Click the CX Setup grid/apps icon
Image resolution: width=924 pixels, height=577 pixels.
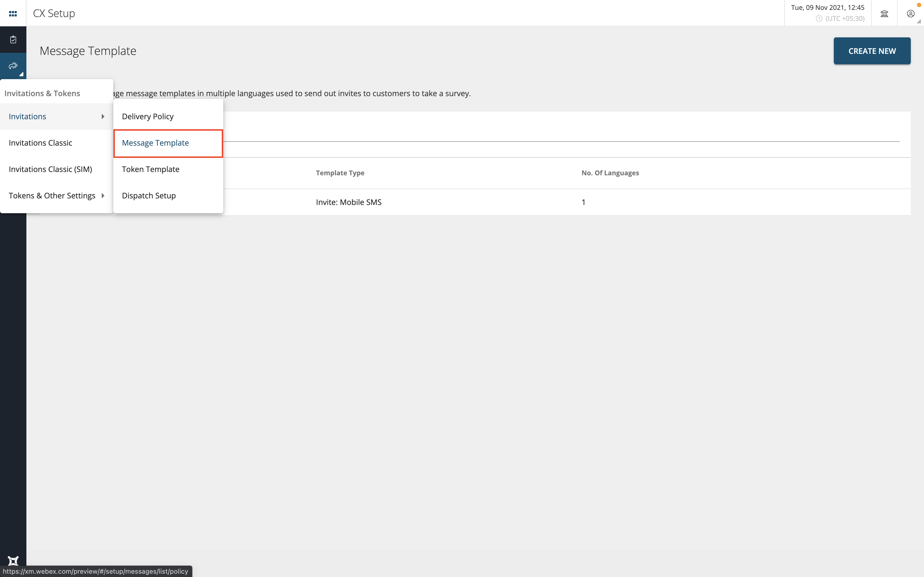point(13,13)
